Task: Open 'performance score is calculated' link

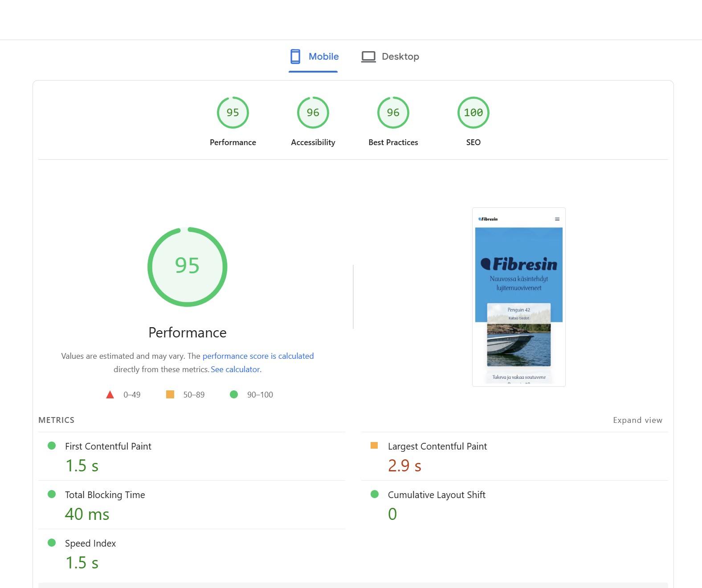Action: [x=258, y=356]
